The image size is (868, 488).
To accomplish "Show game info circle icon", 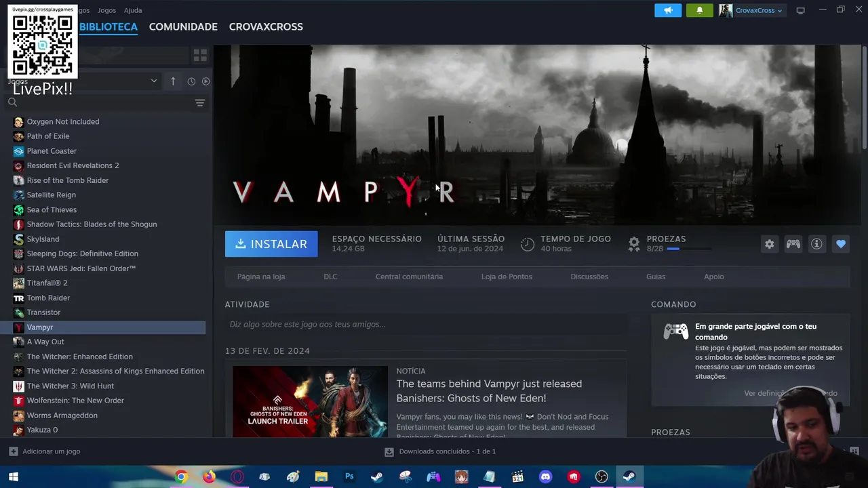I will [816, 244].
